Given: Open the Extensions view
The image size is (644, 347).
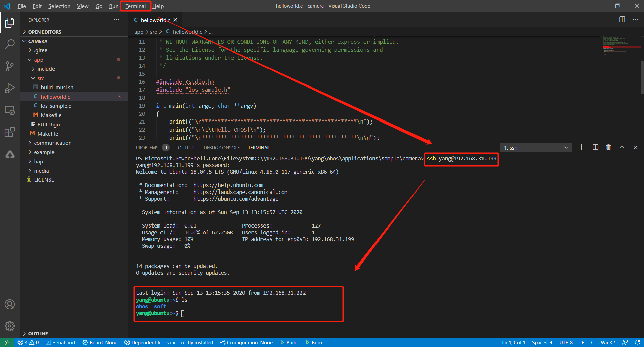Looking at the screenshot, I should coord(10,132).
